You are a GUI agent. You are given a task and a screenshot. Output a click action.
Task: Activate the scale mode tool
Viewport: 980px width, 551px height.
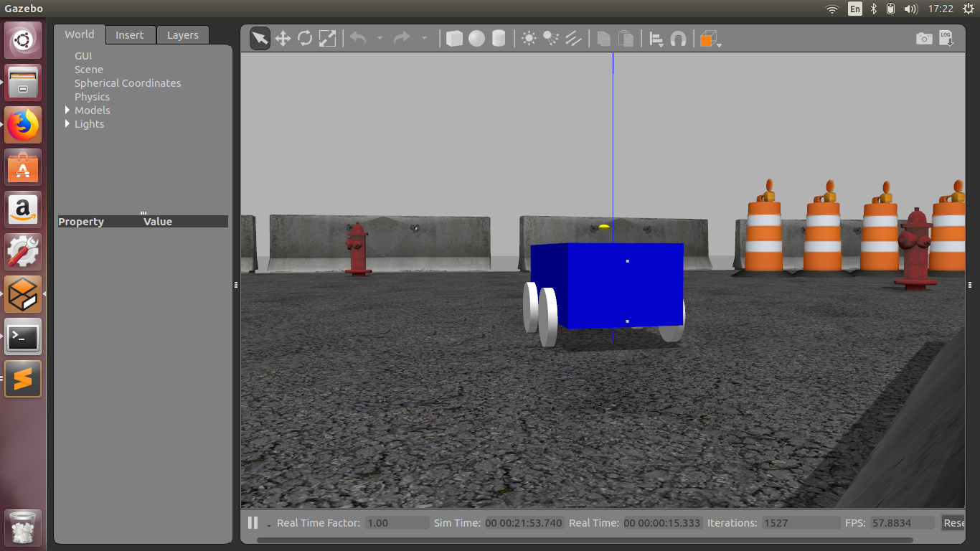click(x=327, y=38)
